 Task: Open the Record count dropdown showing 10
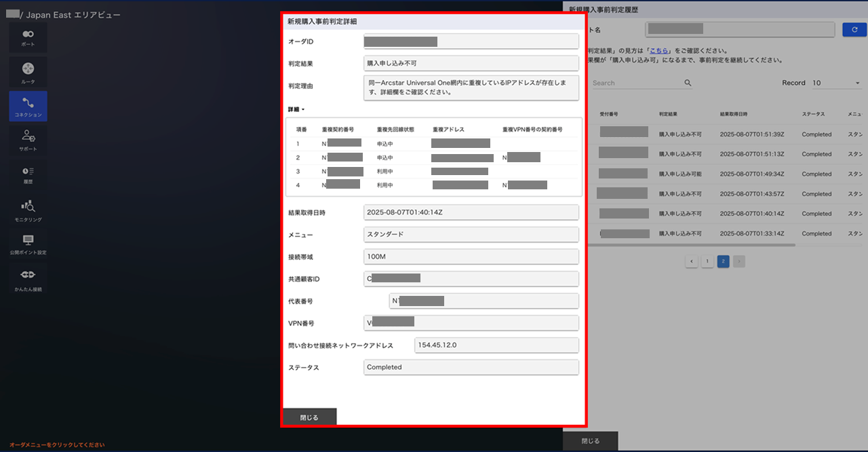pyautogui.click(x=836, y=83)
